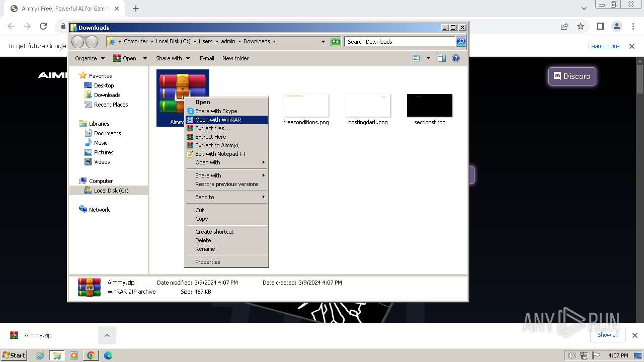Select Network in navigation pane
Screen dimensions: 644x362
pos(99,210)
